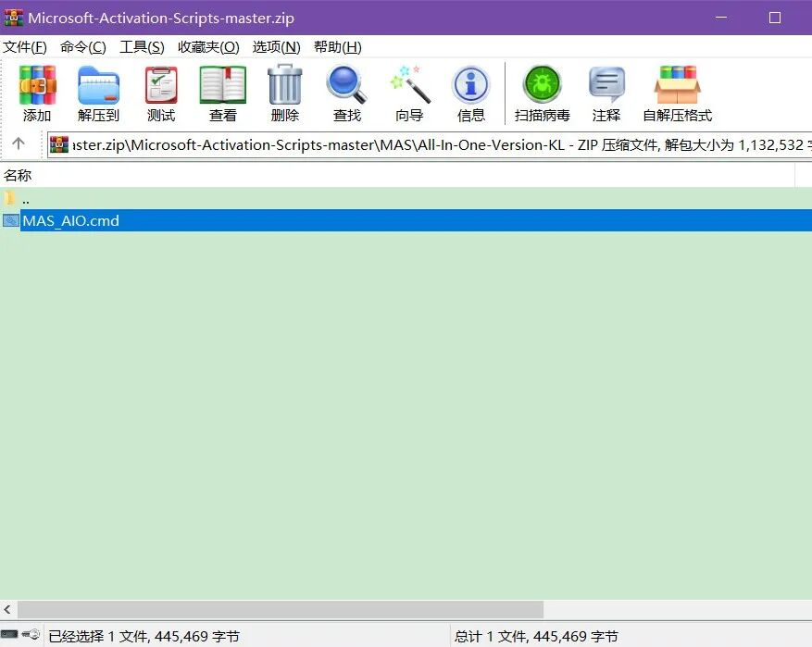Open the 命令(C) menu

tap(82, 47)
